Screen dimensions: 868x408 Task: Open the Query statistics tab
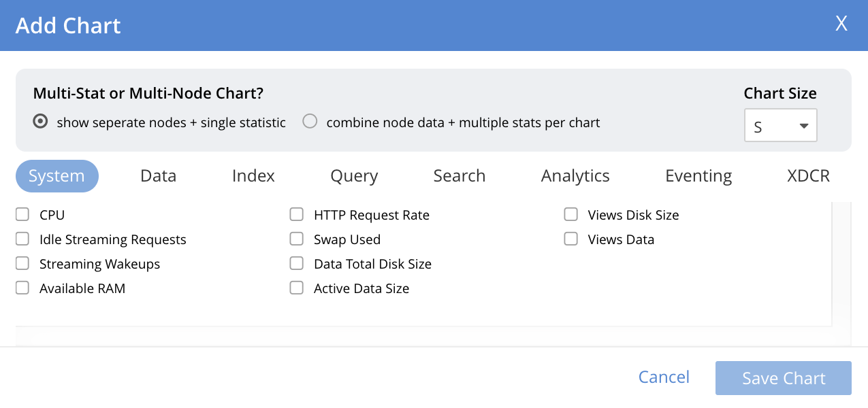point(354,175)
